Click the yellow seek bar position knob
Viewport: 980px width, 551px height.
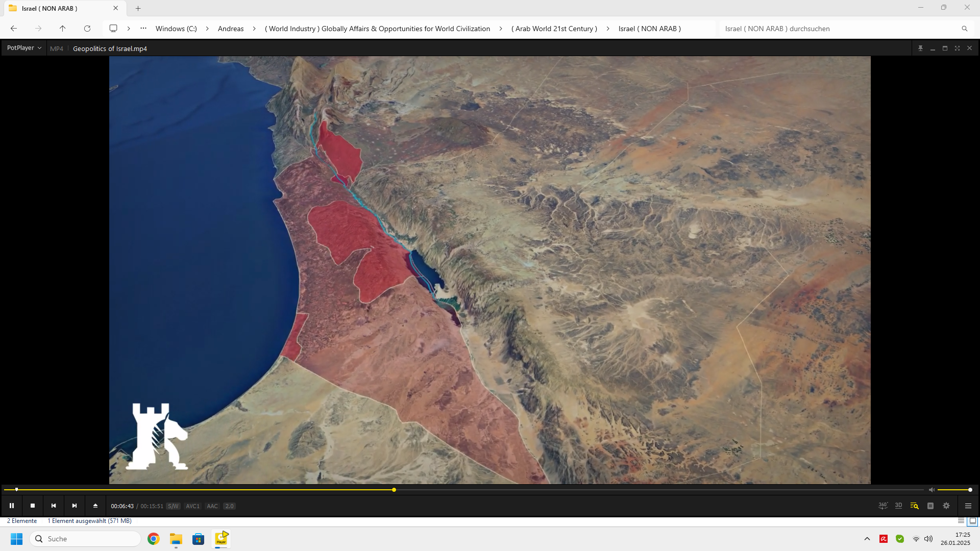pyautogui.click(x=394, y=490)
